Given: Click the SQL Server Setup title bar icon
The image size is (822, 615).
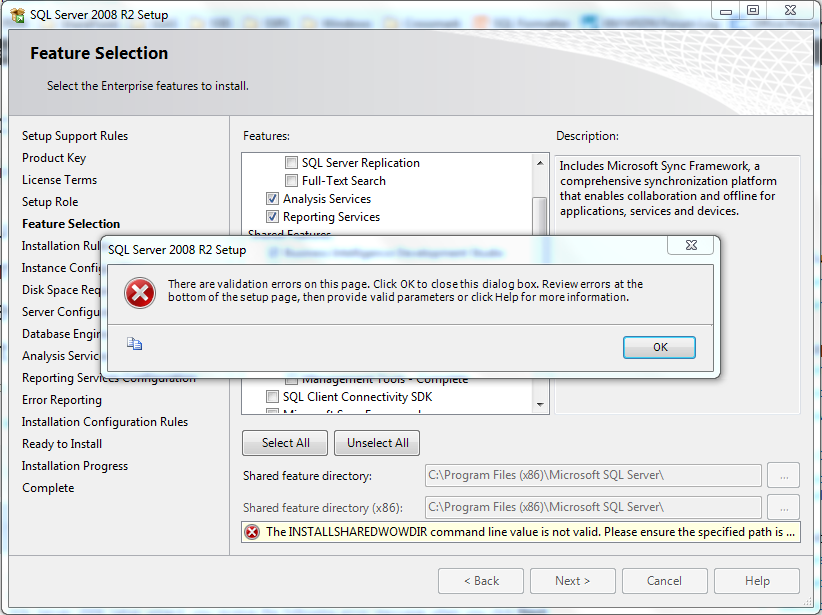Looking at the screenshot, I should pos(17,15).
